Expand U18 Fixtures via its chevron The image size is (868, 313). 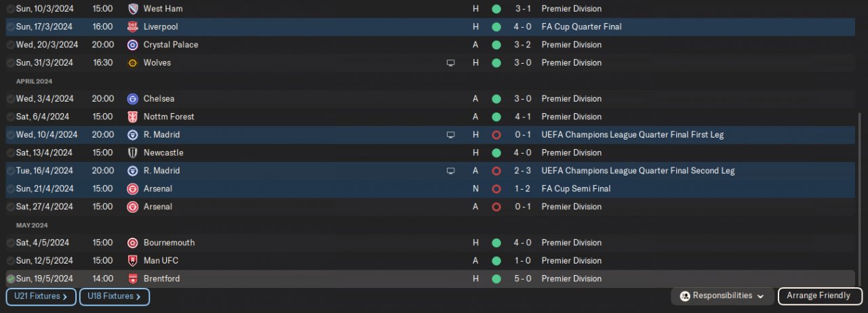[x=138, y=296]
